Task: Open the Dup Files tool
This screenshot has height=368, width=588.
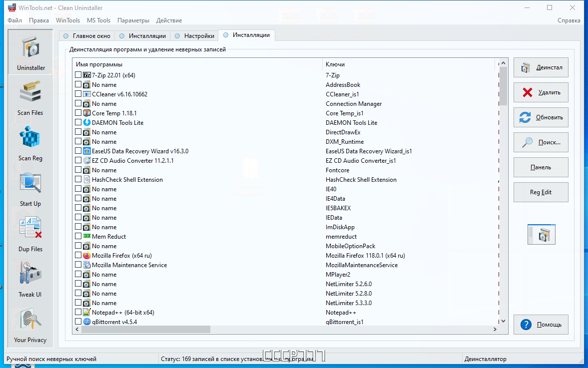Action: pos(30,234)
